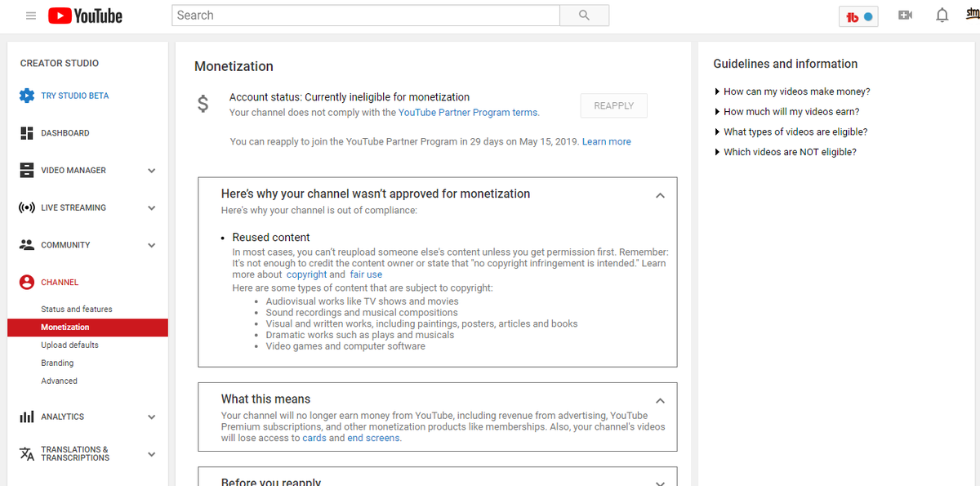
Task: Expand What types of videos are eligible
Action: click(x=791, y=132)
